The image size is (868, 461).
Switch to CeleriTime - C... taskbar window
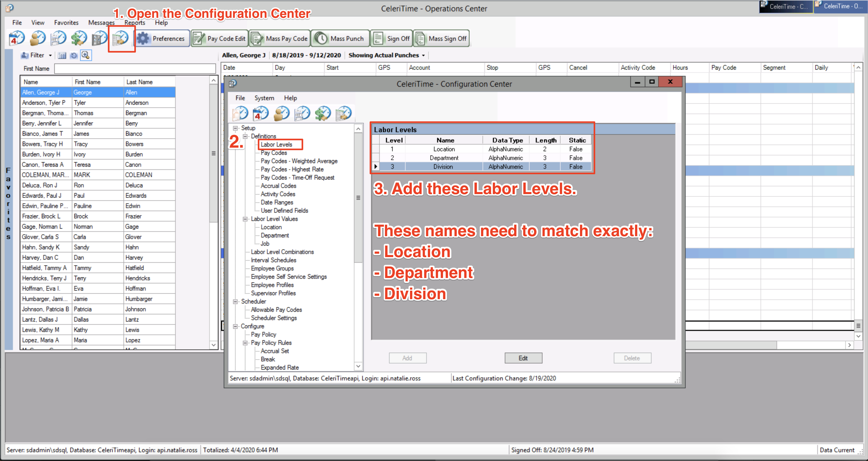(786, 6)
